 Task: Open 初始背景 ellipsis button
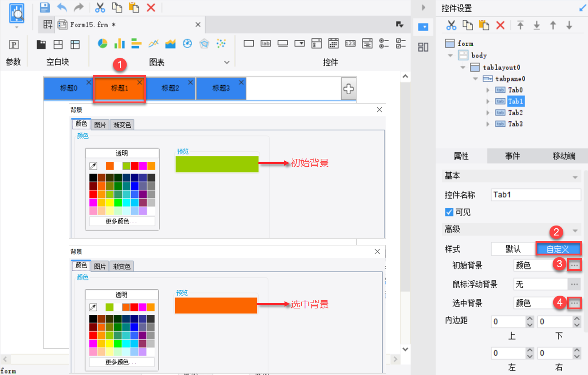pyautogui.click(x=574, y=265)
